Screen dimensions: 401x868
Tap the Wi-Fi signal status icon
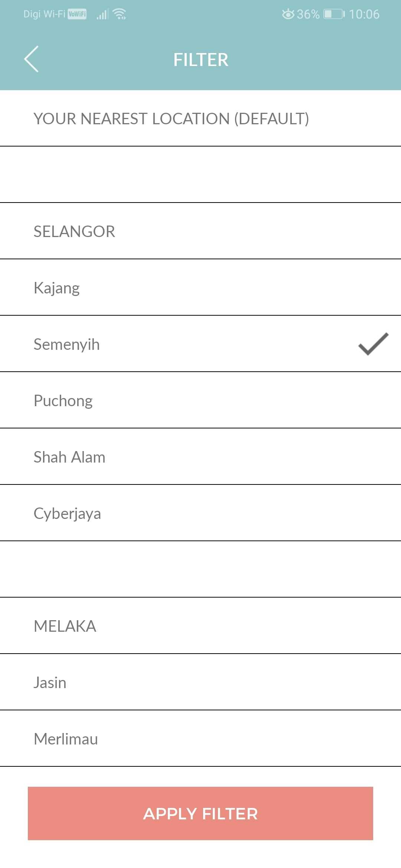pyautogui.click(x=120, y=14)
